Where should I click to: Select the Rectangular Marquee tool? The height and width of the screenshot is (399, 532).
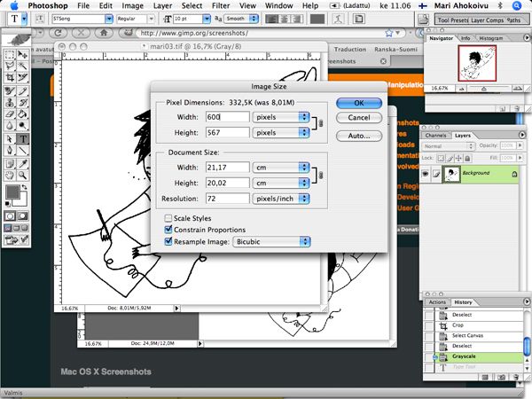click(x=10, y=55)
